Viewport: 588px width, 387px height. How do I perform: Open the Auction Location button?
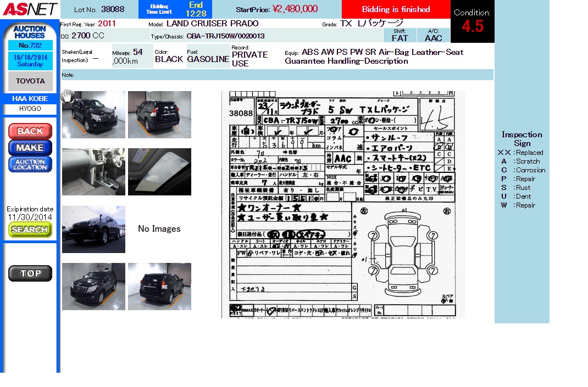30,164
